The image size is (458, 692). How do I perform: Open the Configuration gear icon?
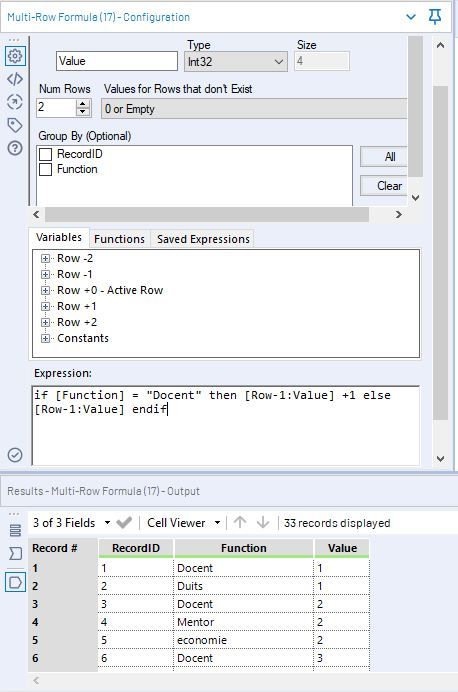pyautogui.click(x=15, y=56)
